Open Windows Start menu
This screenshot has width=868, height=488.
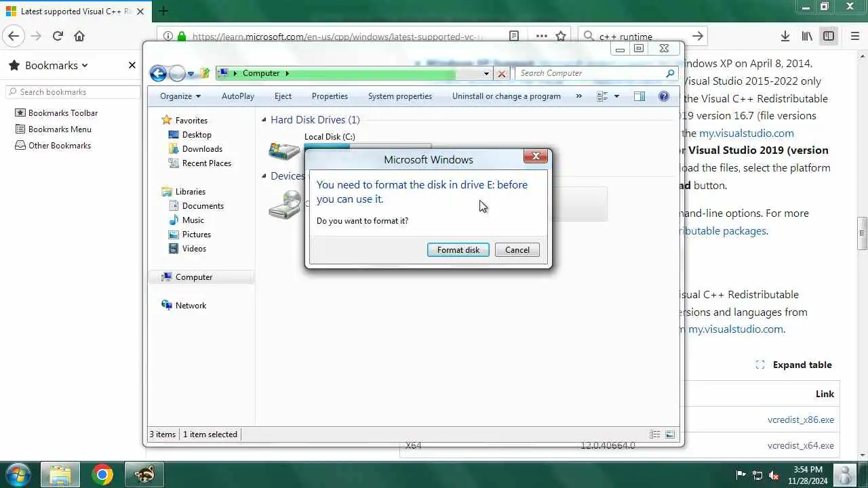coord(18,474)
